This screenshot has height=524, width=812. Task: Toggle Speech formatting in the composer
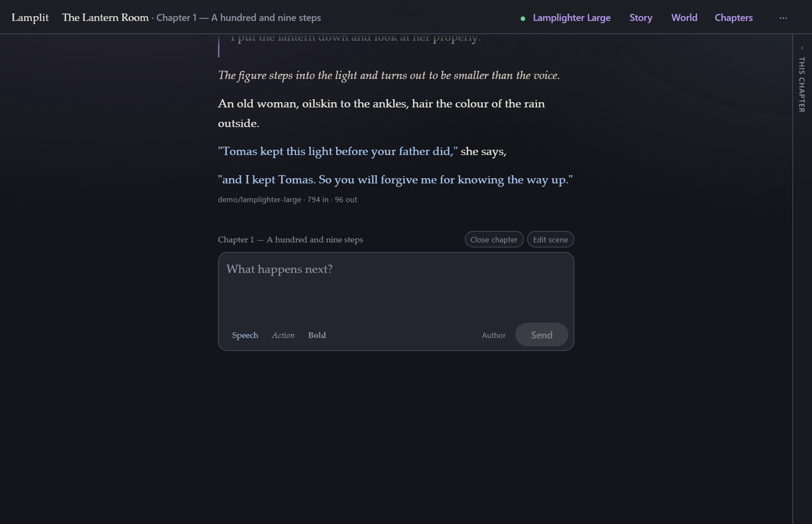(x=245, y=335)
